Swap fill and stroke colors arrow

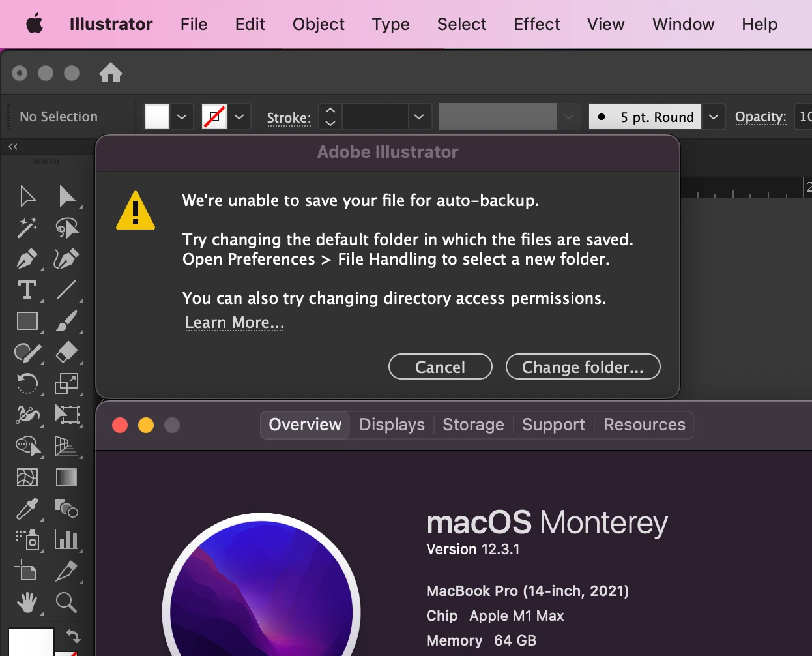(x=73, y=636)
